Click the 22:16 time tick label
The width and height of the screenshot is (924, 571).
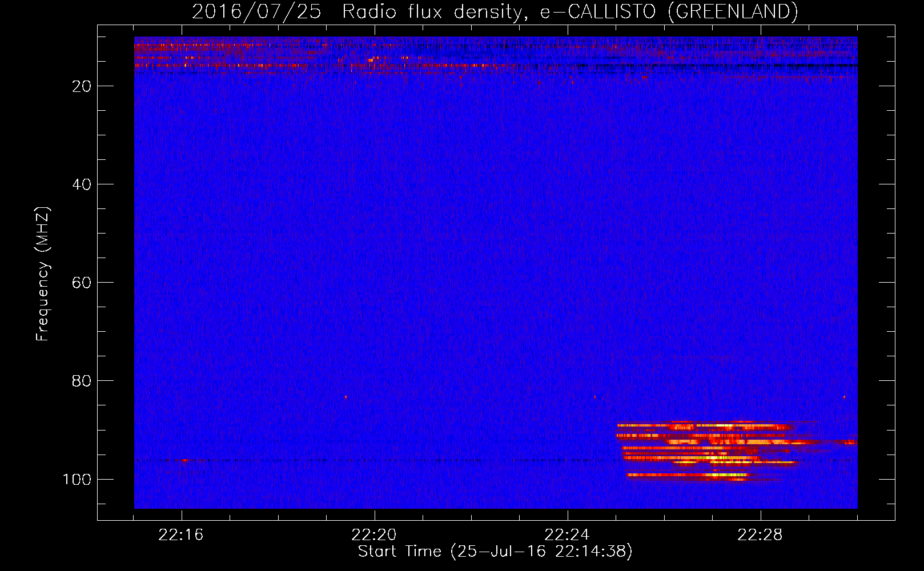181,535
